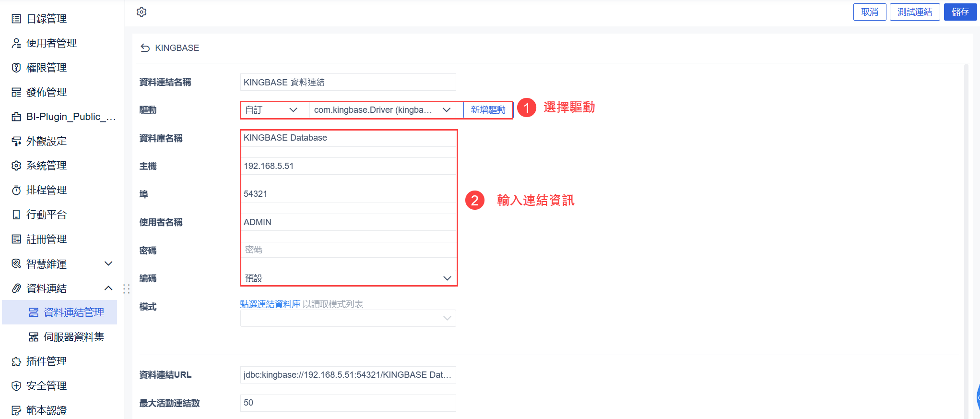Click the 資料連結管理 server icon
Image resolution: width=980 pixels, height=419 pixels.
click(x=34, y=312)
